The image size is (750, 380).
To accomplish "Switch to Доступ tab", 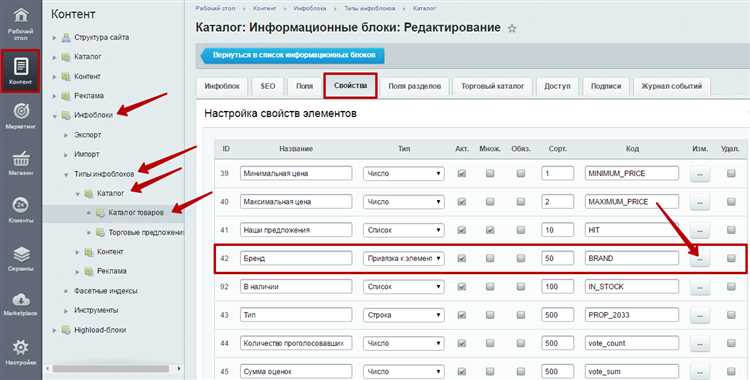I will 557,87.
